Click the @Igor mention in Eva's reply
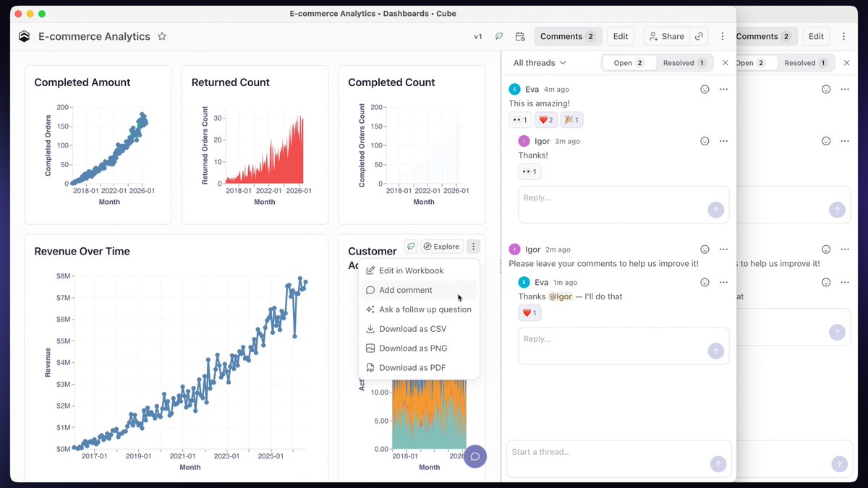Screen dimensions: 868x488 click(561, 296)
